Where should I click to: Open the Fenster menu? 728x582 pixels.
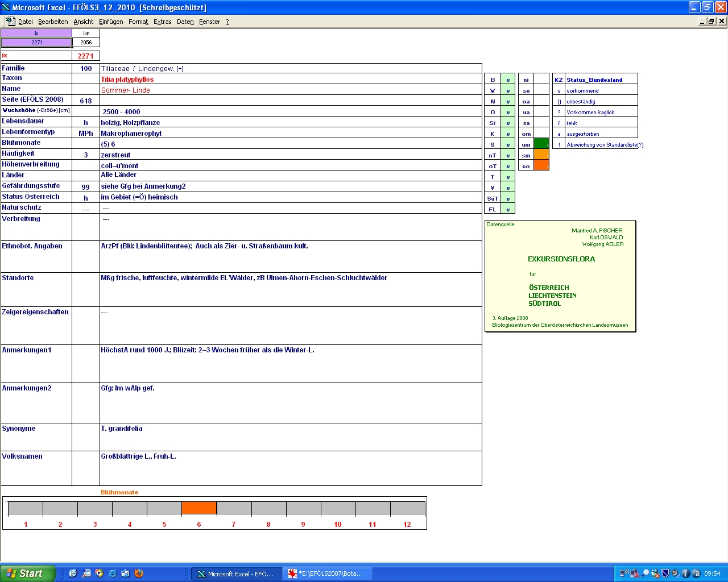[209, 22]
